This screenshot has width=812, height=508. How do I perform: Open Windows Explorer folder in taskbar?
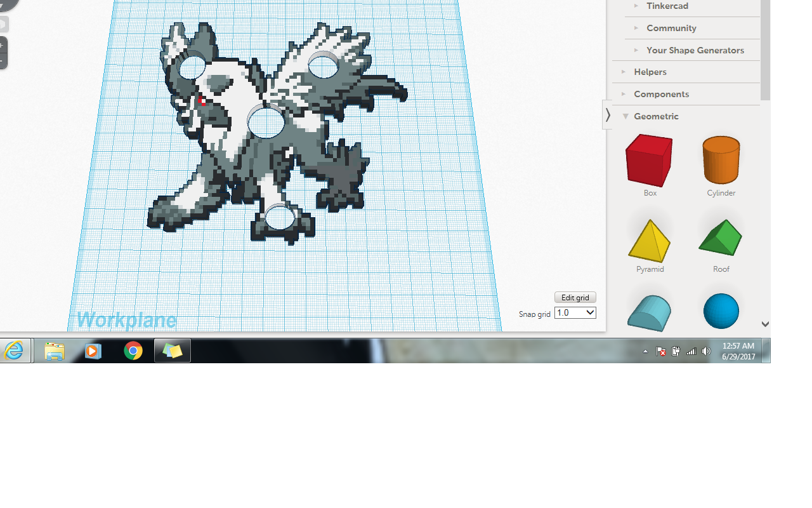[x=55, y=351]
